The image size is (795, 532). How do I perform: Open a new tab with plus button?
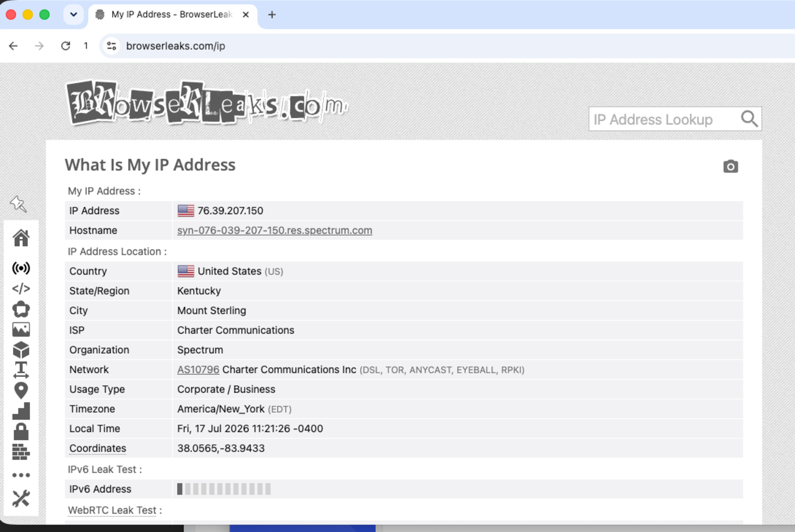(x=271, y=15)
